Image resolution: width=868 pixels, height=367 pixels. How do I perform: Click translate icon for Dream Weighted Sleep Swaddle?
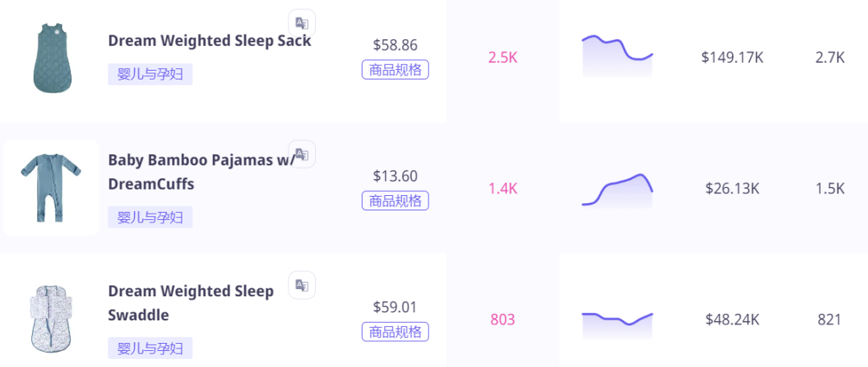tap(301, 285)
